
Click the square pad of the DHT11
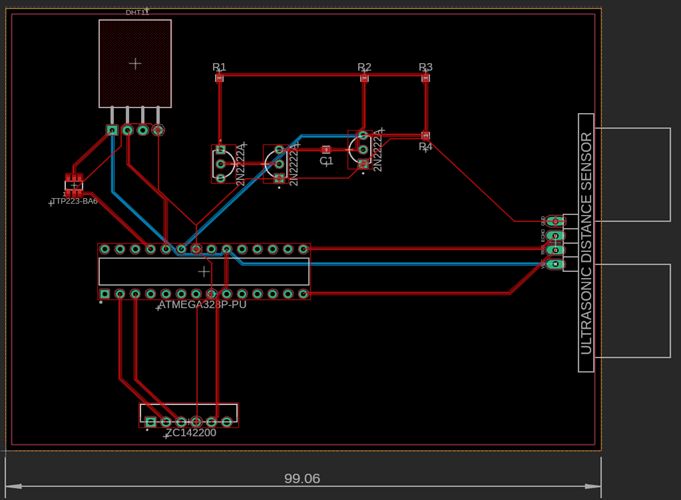(112, 130)
